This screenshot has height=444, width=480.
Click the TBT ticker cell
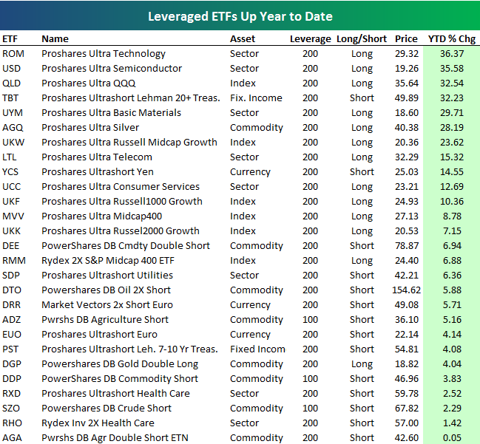click(x=10, y=98)
